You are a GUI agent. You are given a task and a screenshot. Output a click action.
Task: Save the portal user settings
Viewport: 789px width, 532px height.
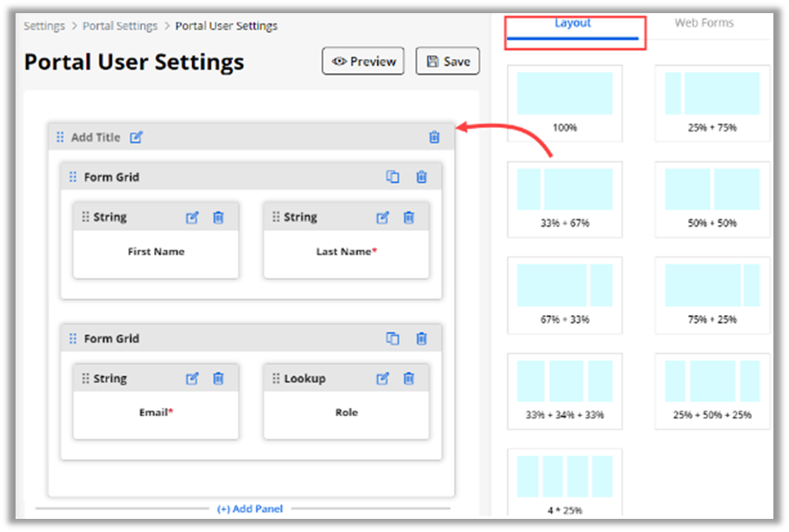(x=447, y=62)
